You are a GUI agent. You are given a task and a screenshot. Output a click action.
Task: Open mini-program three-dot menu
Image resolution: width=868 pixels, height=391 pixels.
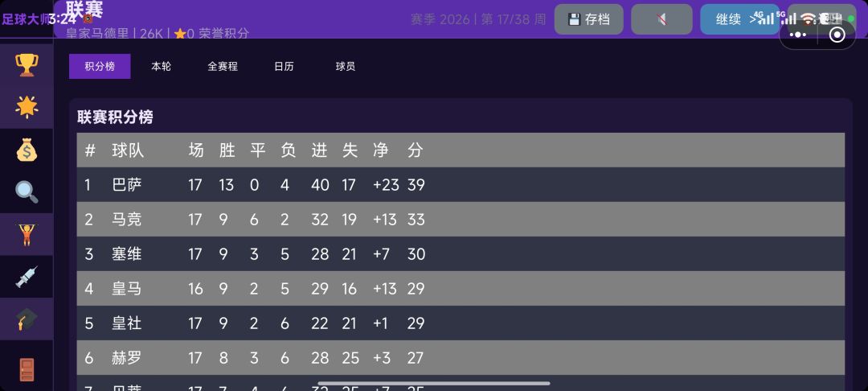798,35
